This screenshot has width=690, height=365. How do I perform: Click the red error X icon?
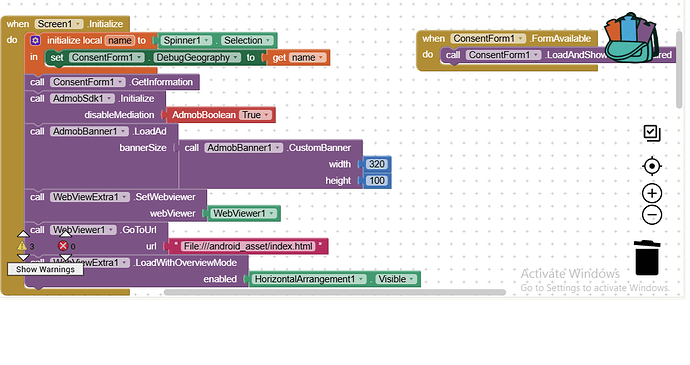(63, 246)
